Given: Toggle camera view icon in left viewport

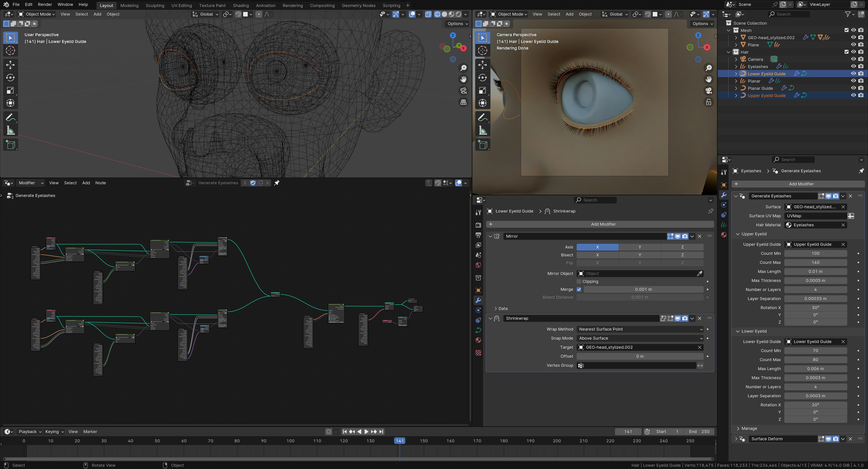Looking at the screenshot, I should tap(464, 91).
